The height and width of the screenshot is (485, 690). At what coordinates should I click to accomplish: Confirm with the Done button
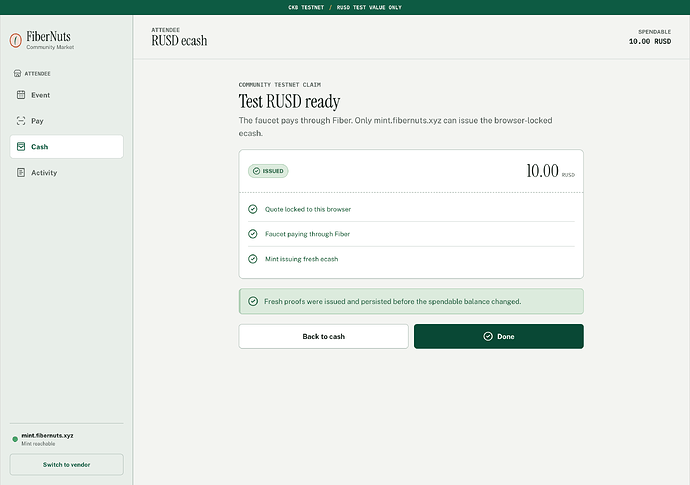[x=499, y=336]
